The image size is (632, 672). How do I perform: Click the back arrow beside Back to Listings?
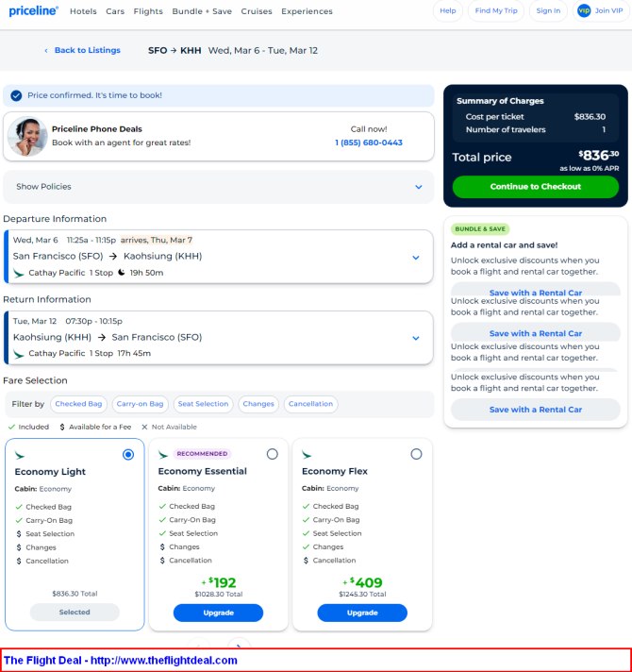pyautogui.click(x=46, y=51)
